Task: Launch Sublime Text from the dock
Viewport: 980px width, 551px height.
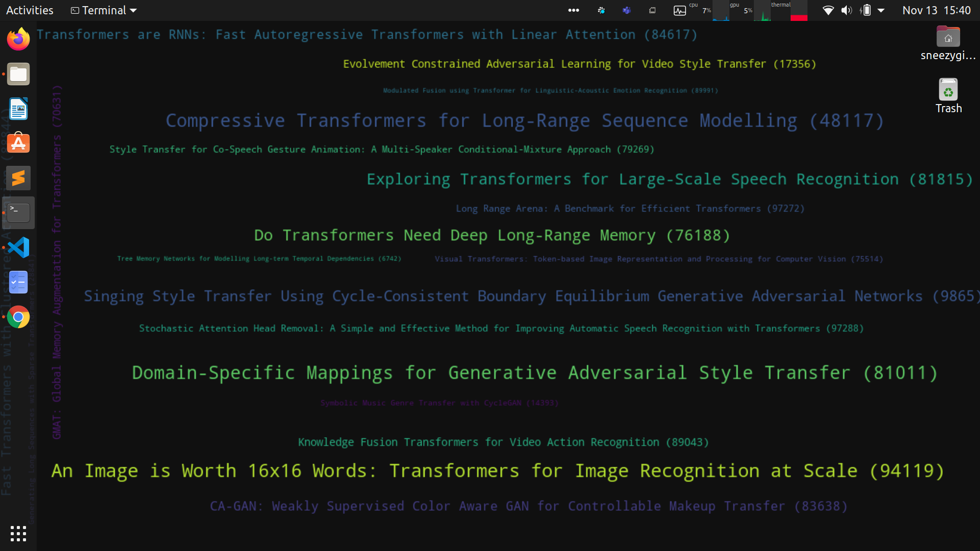Action: [18, 178]
